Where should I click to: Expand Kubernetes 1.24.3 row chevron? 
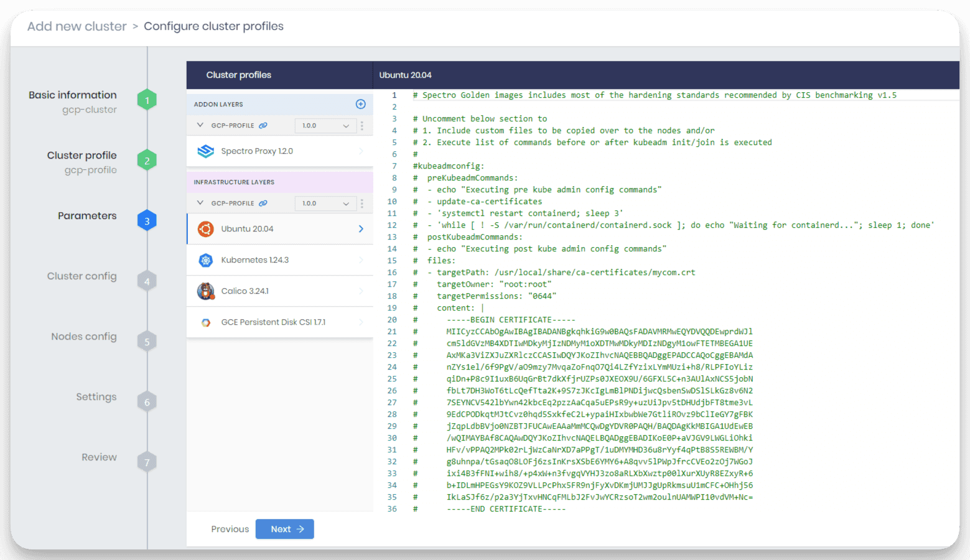point(361,260)
